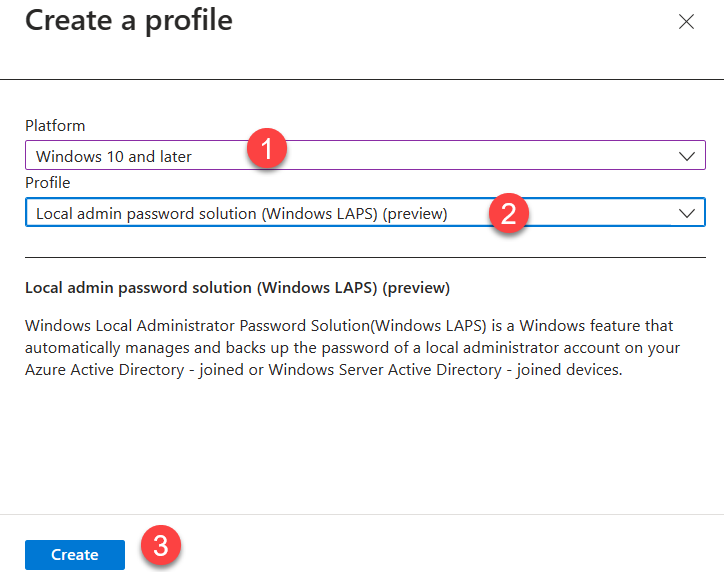
Task: Select the "Create a profile" heading text
Action: [129, 21]
